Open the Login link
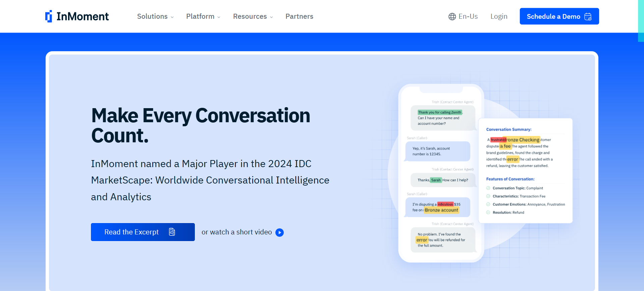Image resolution: width=644 pixels, height=291 pixels. 499,16
